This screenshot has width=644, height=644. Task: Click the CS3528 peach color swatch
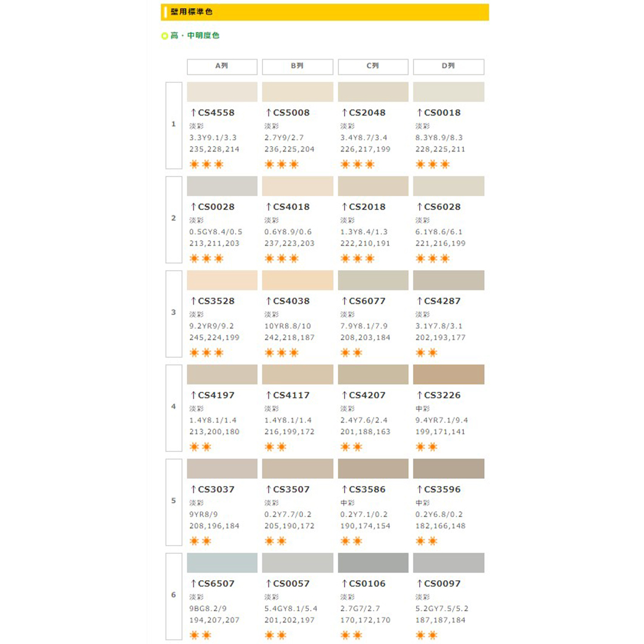222,280
